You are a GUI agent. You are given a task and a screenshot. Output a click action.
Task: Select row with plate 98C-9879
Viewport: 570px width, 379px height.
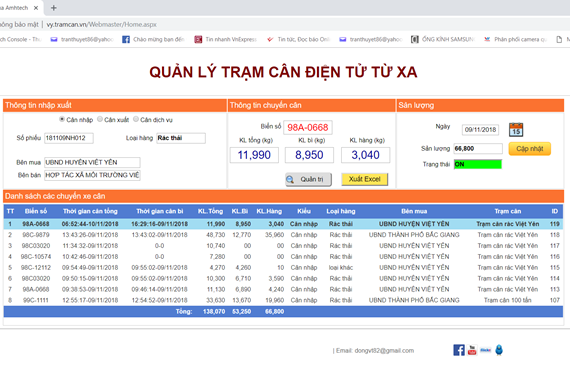pos(283,235)
